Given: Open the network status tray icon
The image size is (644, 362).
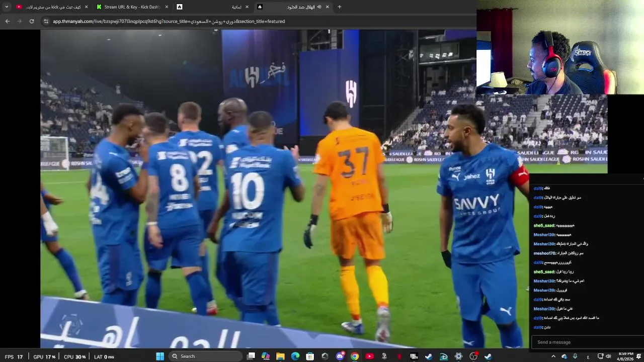Looking at the screenshot, I should click(x=600, y=356).
